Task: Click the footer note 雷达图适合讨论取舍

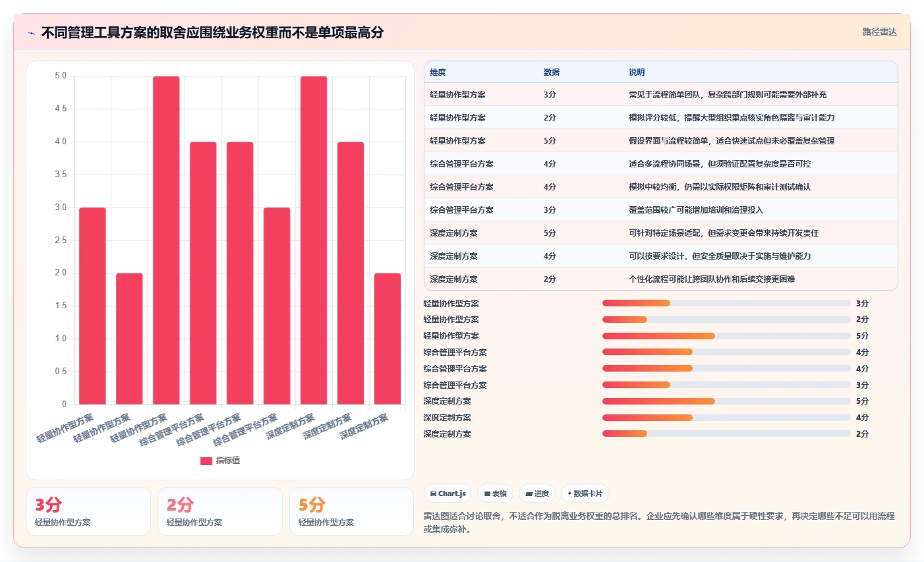Action: (659, 522)
